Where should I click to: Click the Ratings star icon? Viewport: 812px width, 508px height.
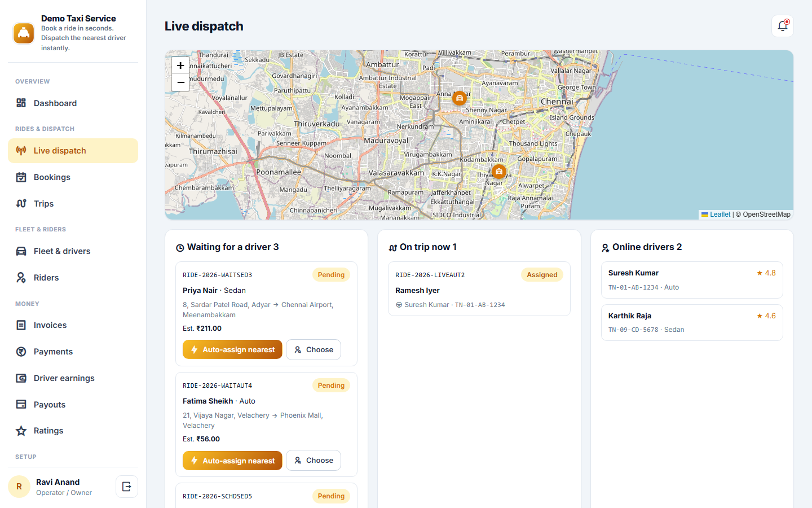tap(21, 431)
